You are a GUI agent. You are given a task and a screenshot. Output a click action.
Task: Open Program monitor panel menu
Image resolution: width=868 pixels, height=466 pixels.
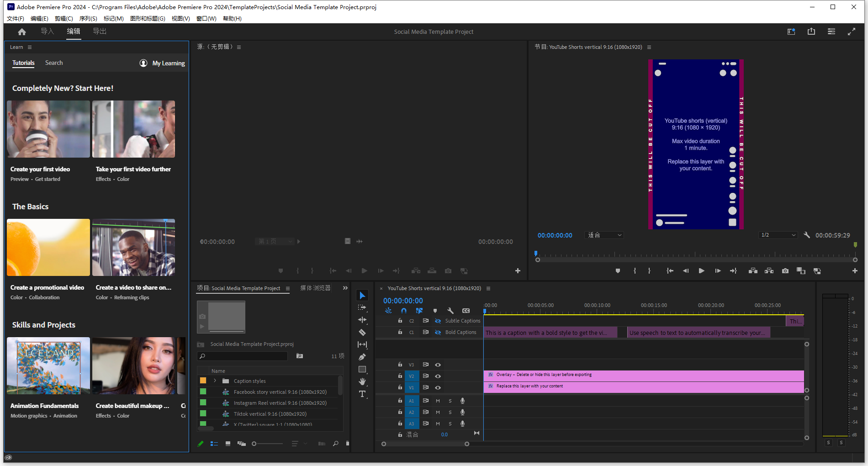(649, 47)
